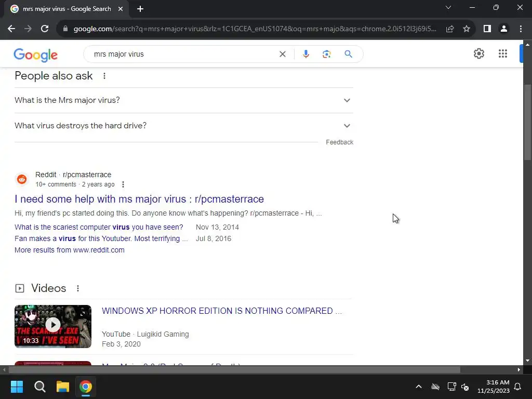Click the address bar URL
532x399 pixels.
(255, 29)
